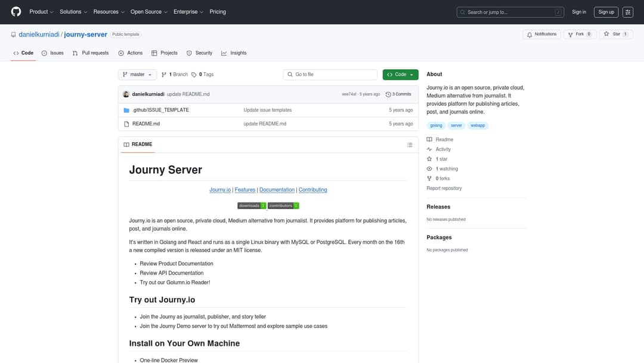This screenshot has width=644, height=363.
Task: Click the README outline list icon
Action: 410,144
